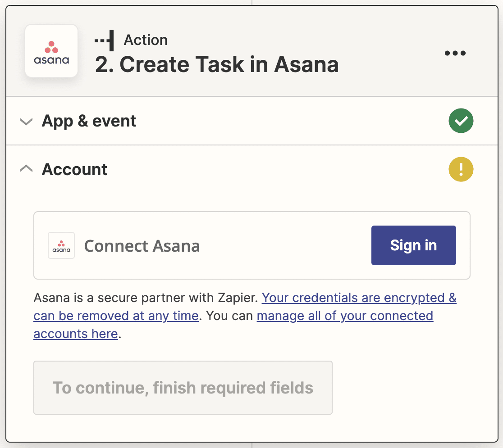Click the Connect Asana account box
Viewport: 503px width, 448px height.
point(252,245)
